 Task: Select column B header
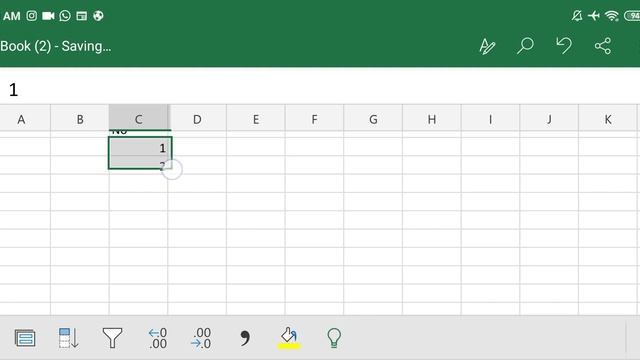pos(80,119)
